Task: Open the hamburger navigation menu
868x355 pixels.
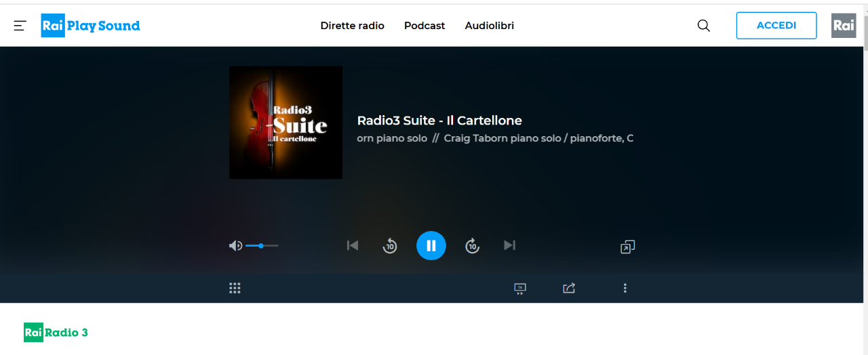Action: (20, 26)
